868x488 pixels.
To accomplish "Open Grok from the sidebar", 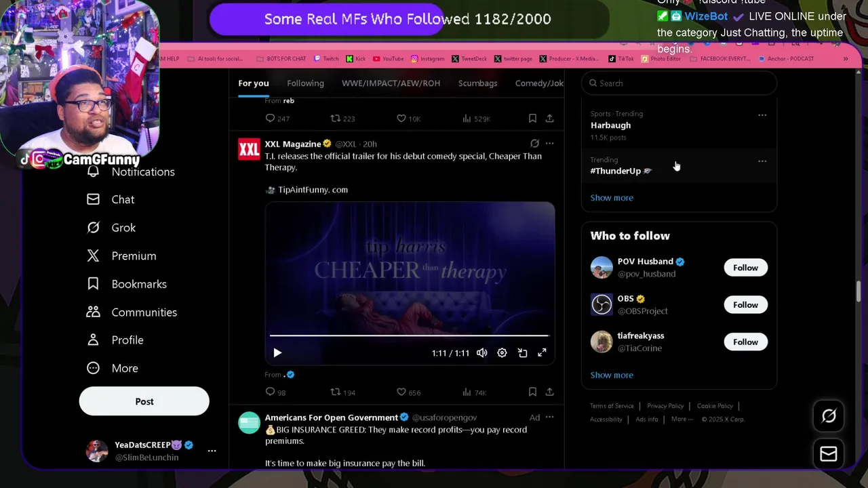I will click(111, 228).
